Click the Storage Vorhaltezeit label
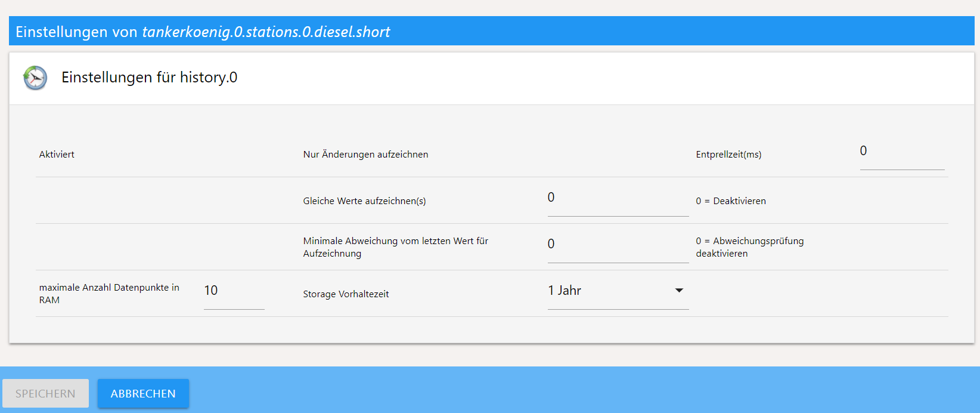Image resolution: width=980 pixels, height=413 pixels. [346, 294]
